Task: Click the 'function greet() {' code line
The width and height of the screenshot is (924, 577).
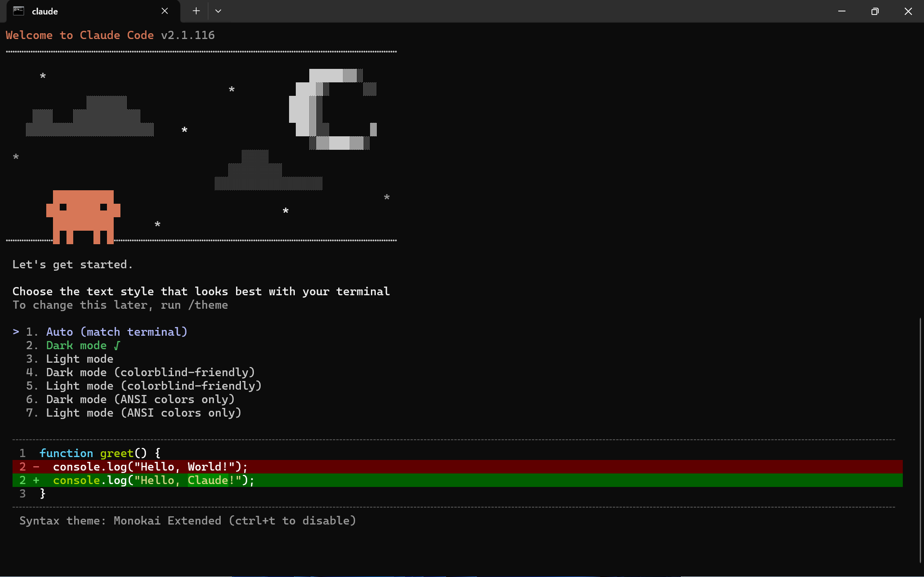Action: [x=100, y=453]
